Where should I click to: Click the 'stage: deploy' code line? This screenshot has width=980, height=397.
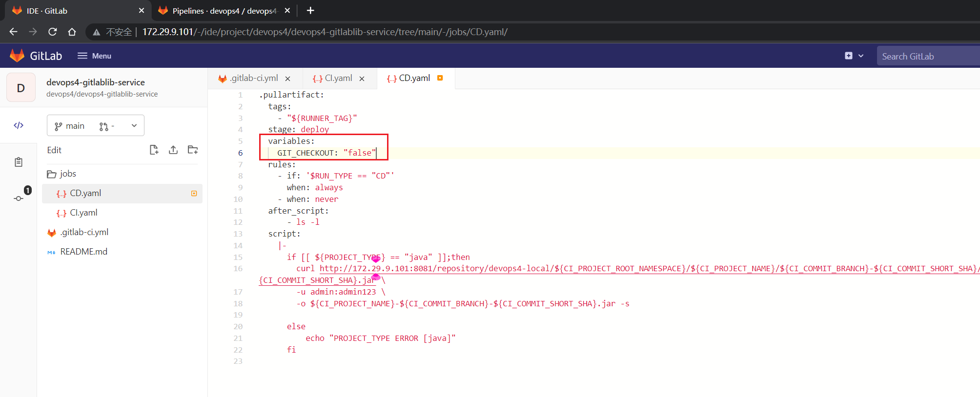pos(298,129)
